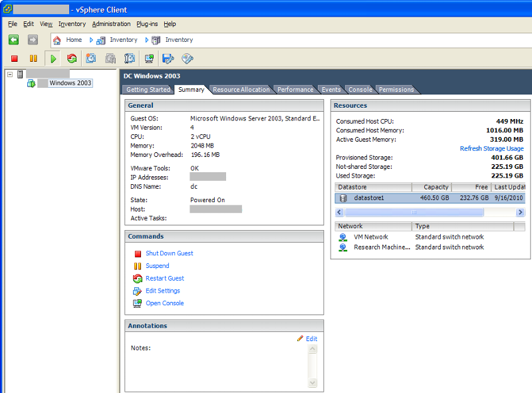
Task: Click the Refresh Storage Usage link
Action: pos(491,148)
